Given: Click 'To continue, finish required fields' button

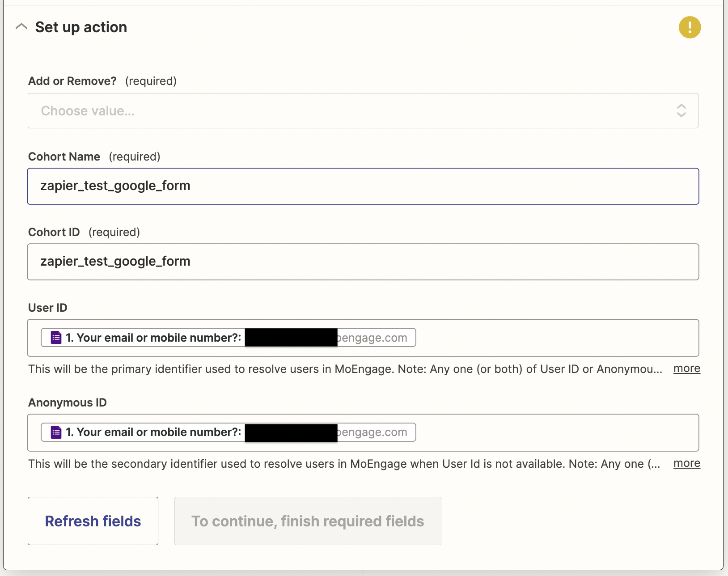Looking at the screenshot, I should [308, 521].
